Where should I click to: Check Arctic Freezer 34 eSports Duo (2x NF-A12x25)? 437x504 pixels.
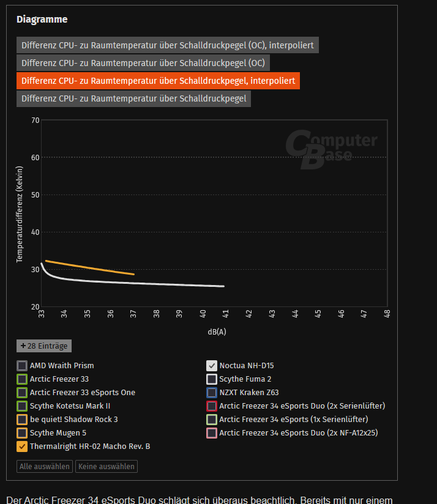(212, 433)
